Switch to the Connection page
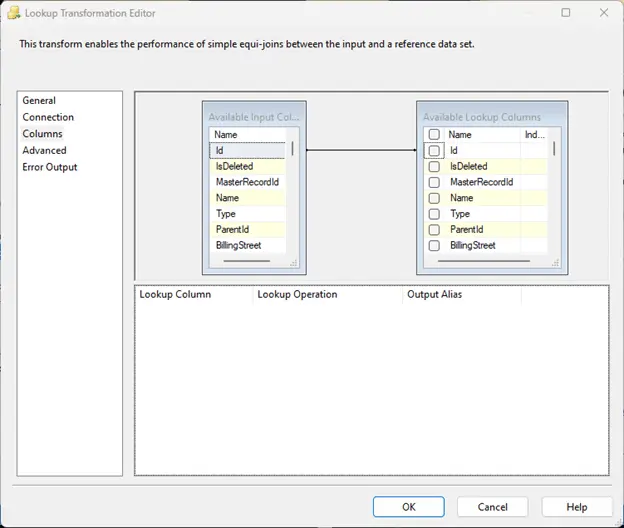 pos(48,117)
